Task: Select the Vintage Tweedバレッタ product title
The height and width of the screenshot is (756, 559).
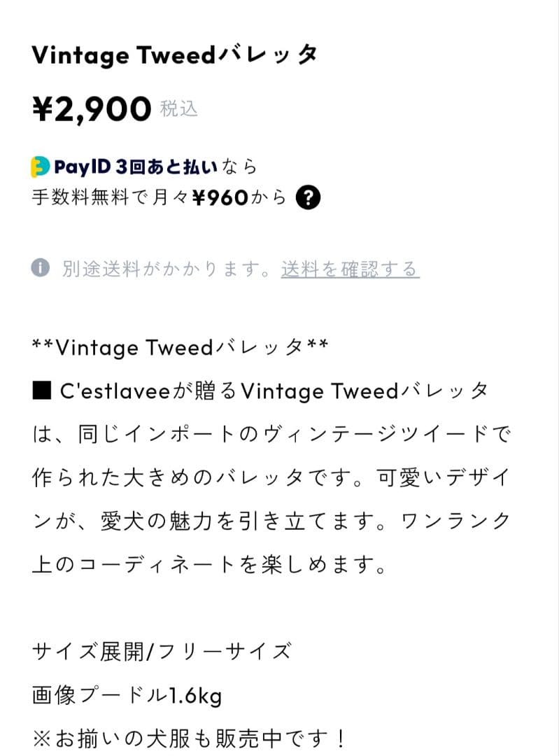Action: click(x=176, y=54)
